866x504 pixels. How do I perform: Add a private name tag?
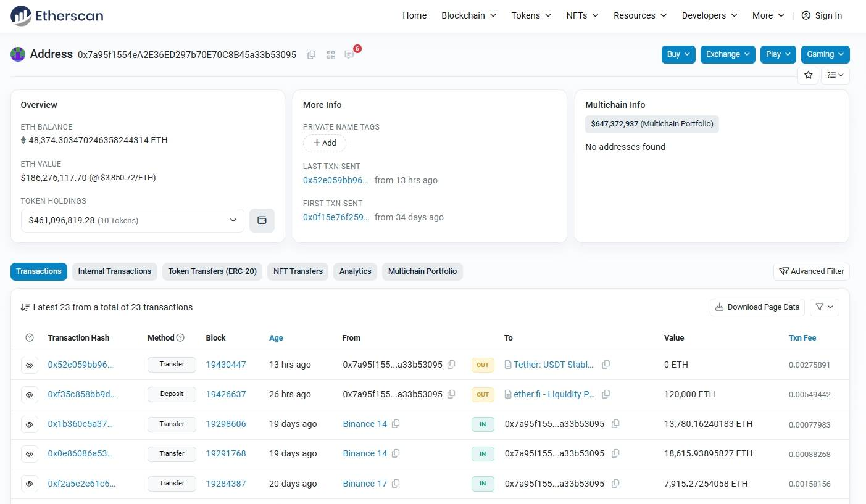tap(324, 143)
